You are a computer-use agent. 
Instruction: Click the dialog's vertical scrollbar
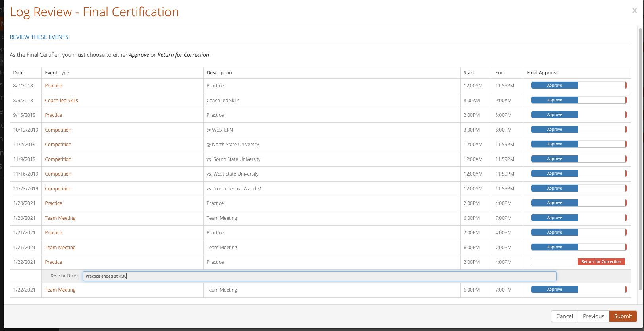pyautogui.click(x=640, y=159)
